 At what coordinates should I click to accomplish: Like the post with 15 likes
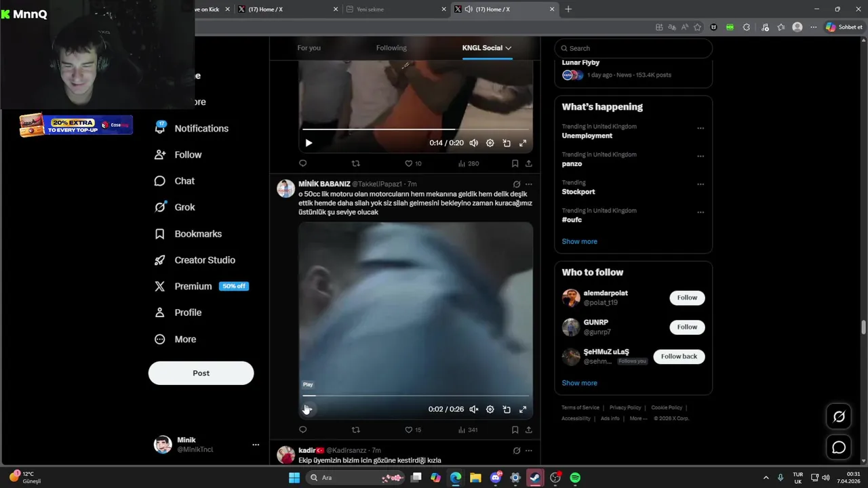[x=412, y=430]
